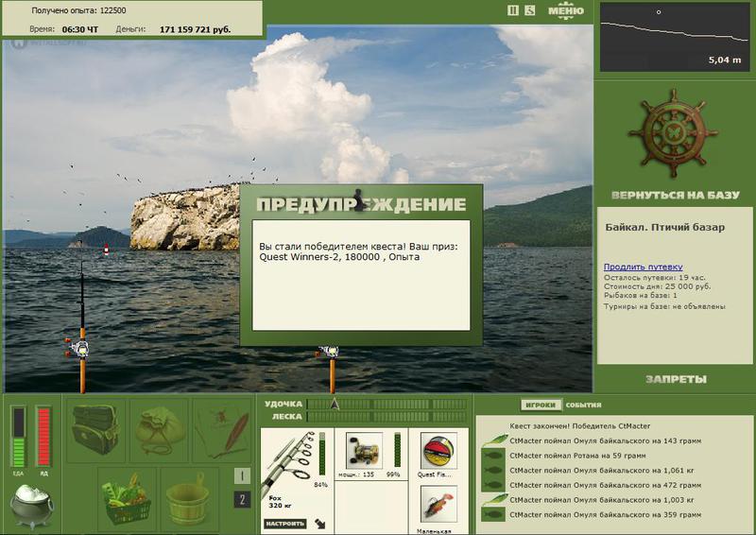This screenshot has height=535, width=756.
Task: Click the cooking pot icon
Action: pyautogui.click(x=32, y=507)
